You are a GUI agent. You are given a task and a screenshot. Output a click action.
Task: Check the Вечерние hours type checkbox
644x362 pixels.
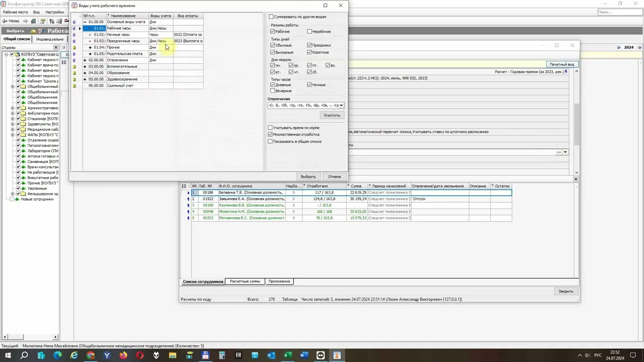click(x=273, y=91)
